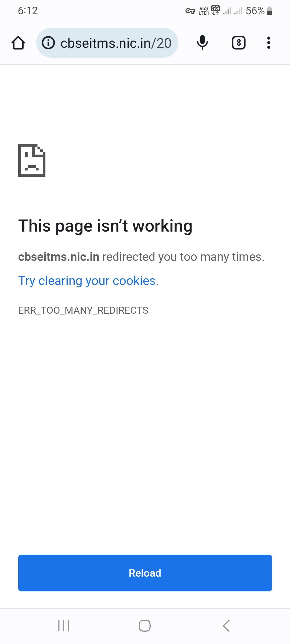Screen dimensions: 290x644
Task: Start voice search with microphone icon
Action: tap(202, 43)
